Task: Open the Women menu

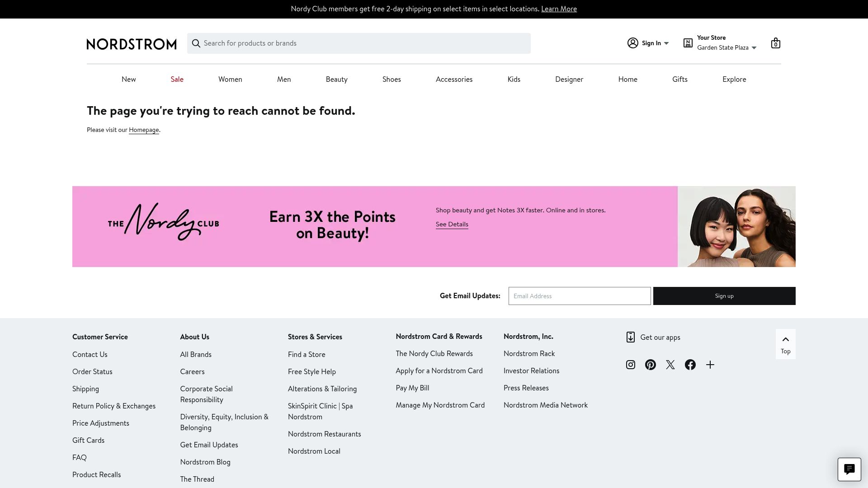Action: click(x=230, y=80)
